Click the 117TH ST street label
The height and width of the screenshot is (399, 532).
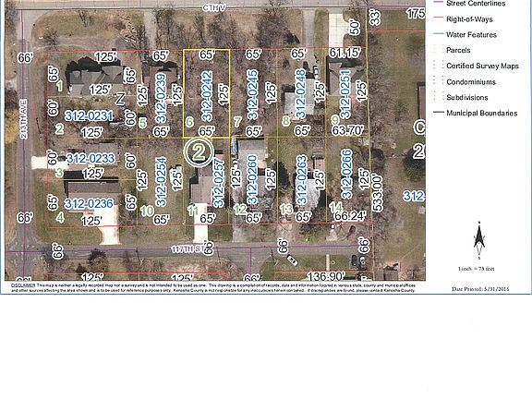pyautogui.click(x=189, y=249)
